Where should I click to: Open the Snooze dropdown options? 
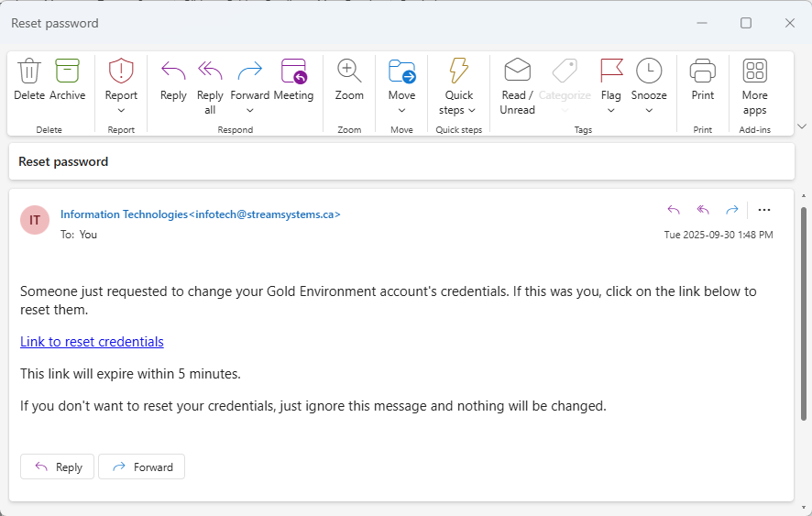click(649, 111)
